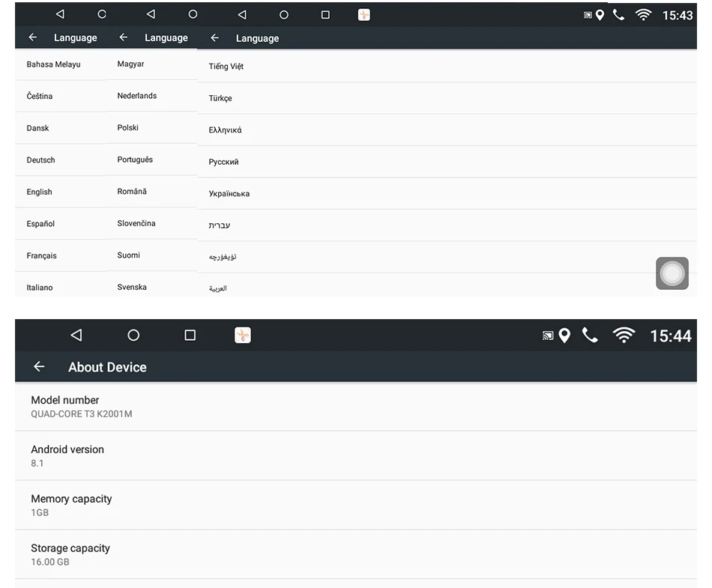Tap cast icon in 15:44 status bar

[x=548, y=336]
